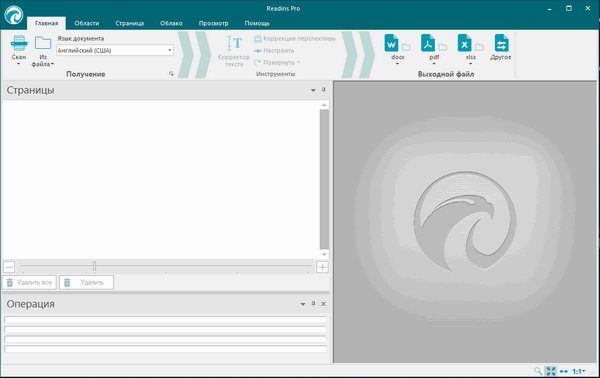This screenshot has height=378, width=600.
Task: Select the pdf output file icon
Action: pyautogui.click(x=428, y=43)
